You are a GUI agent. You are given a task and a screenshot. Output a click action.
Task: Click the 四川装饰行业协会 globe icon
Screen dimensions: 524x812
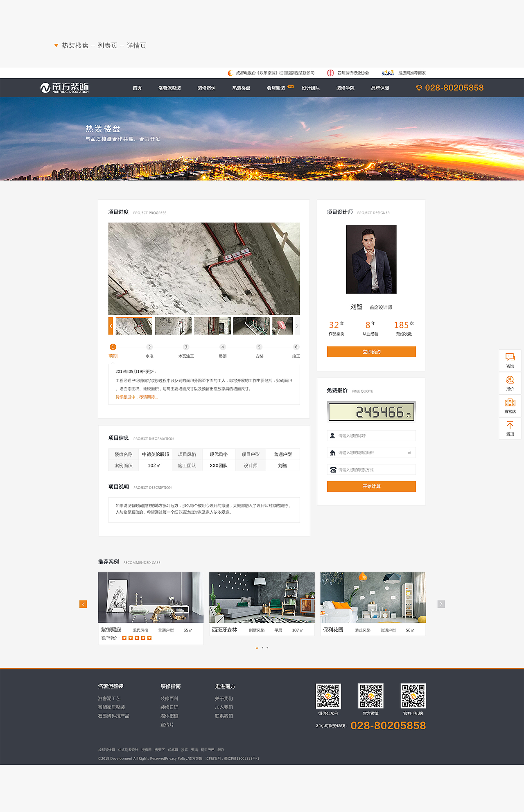(330, 73)
